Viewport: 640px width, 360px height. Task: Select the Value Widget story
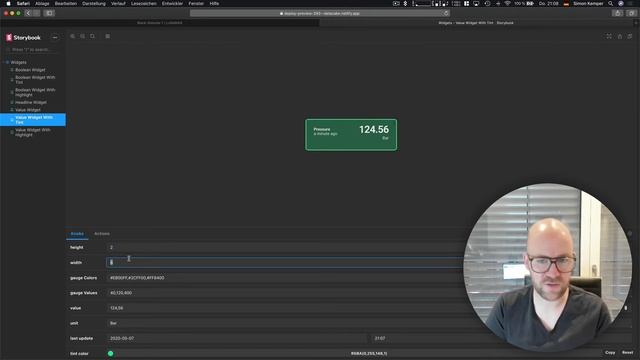(x=28, y=110)
